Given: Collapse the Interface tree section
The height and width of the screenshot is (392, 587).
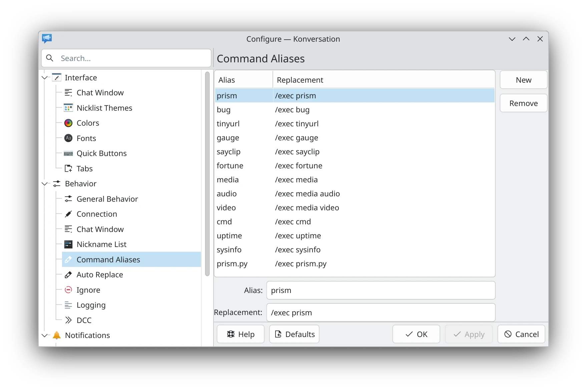Looking at the screenshot, I should tap(45, 78).
